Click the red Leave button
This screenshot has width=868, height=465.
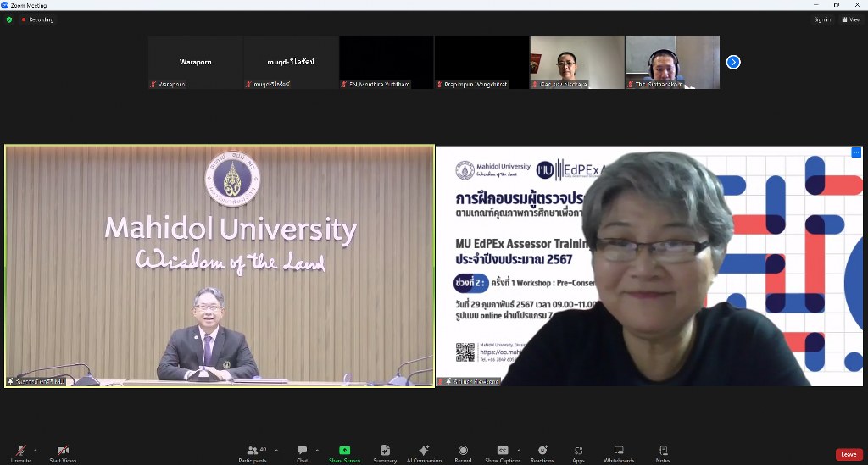pos(849,455)
